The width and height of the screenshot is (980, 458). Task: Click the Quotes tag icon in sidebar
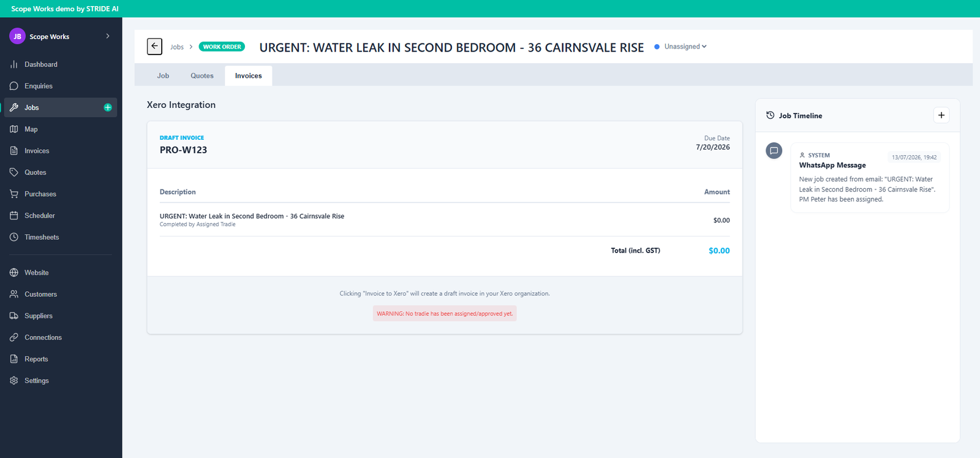click(x=14, y=172)
